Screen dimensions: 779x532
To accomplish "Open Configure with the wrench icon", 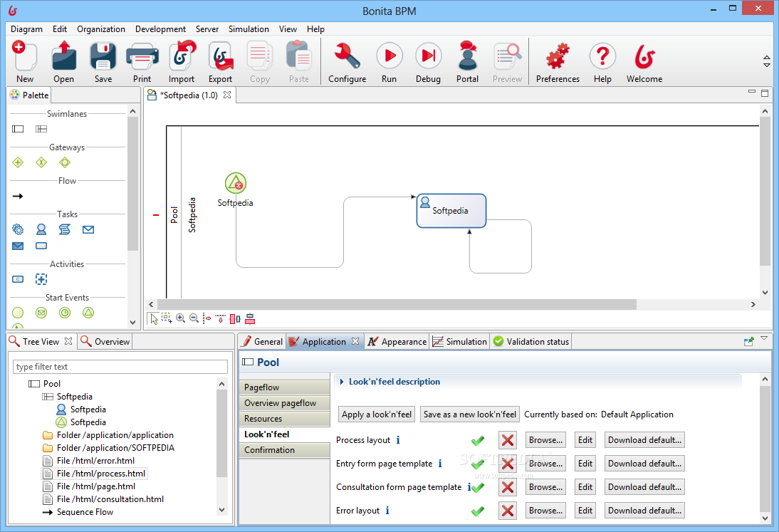I will coord(347,56).
